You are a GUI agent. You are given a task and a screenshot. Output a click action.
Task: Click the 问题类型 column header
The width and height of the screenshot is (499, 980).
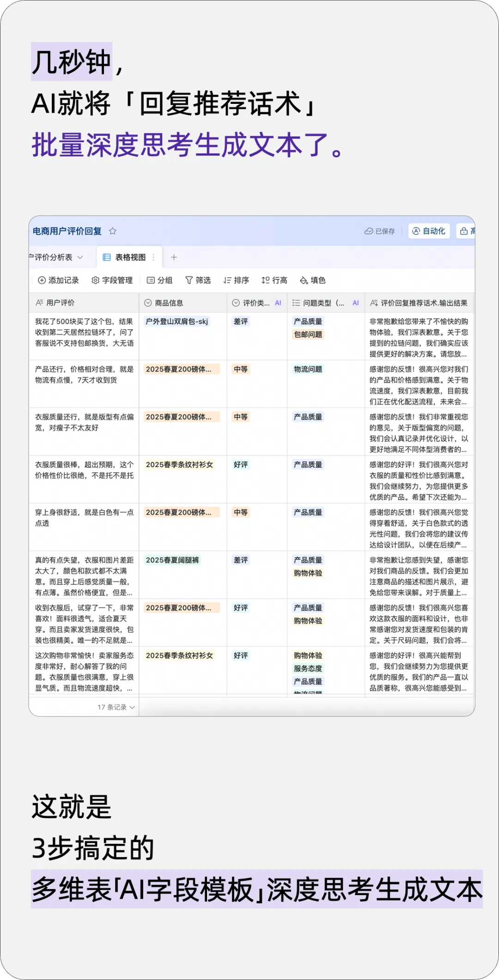(x=326, y=303)
